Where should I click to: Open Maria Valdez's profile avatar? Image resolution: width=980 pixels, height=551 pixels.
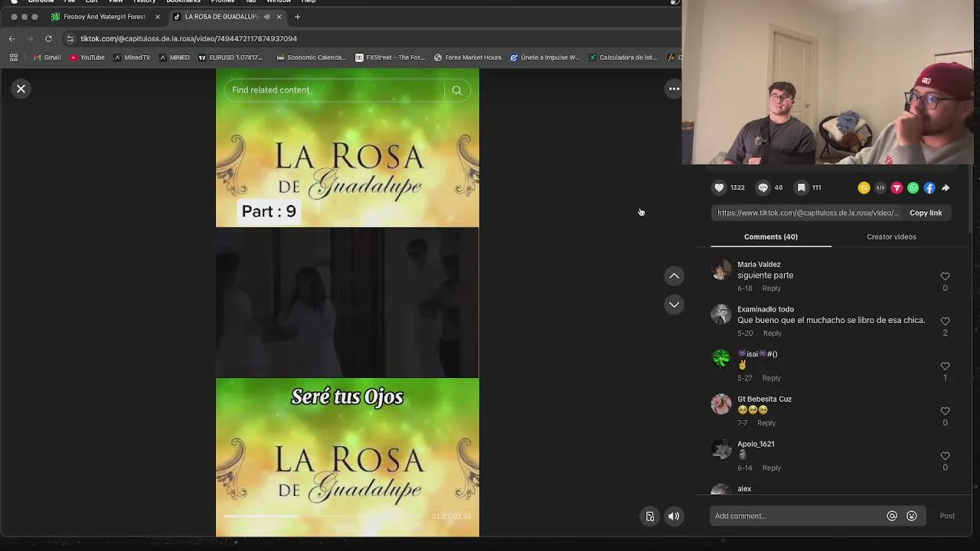(x=721, y=269)
